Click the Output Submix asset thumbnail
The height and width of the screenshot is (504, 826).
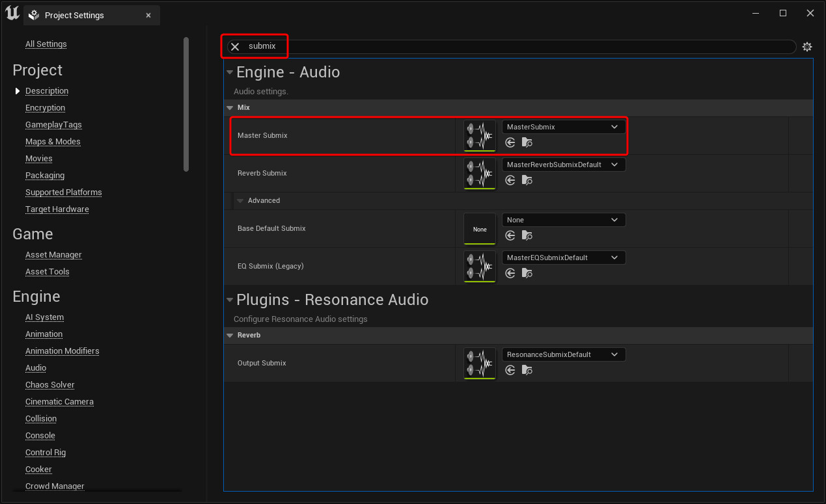(480, 363)
